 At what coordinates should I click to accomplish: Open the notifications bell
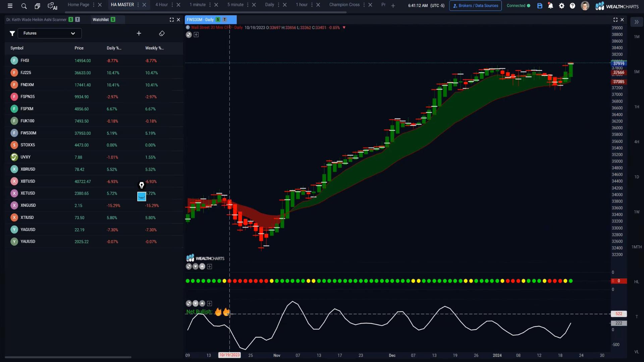click(550, 6)
